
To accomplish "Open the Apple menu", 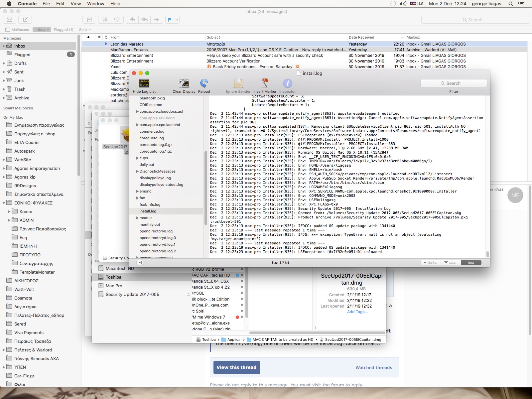I will pos(9,4).
